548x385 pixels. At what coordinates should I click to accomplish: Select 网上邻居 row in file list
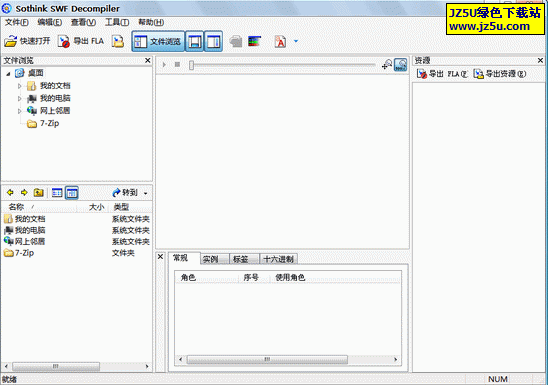pos(77,241)
